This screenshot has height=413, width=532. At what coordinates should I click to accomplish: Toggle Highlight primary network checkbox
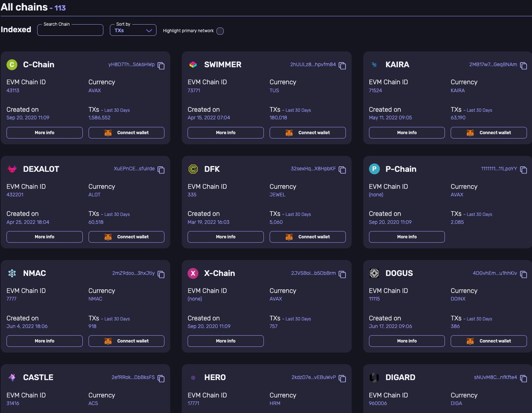pos(220,31)
